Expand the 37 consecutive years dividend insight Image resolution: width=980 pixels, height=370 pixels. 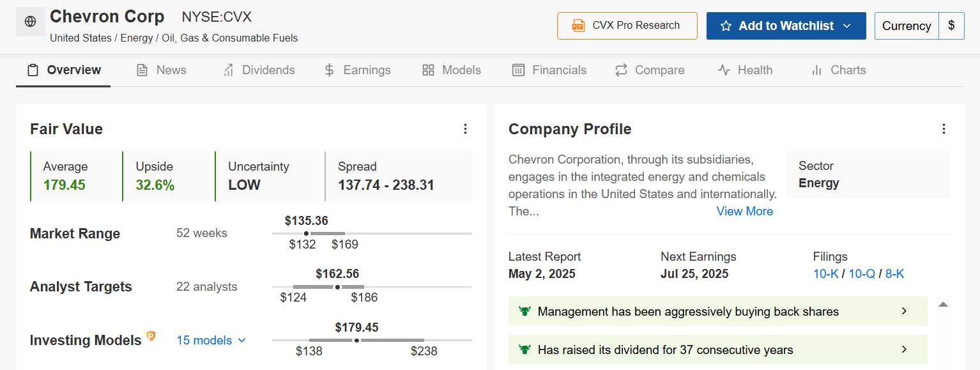(x=717, y=350)
